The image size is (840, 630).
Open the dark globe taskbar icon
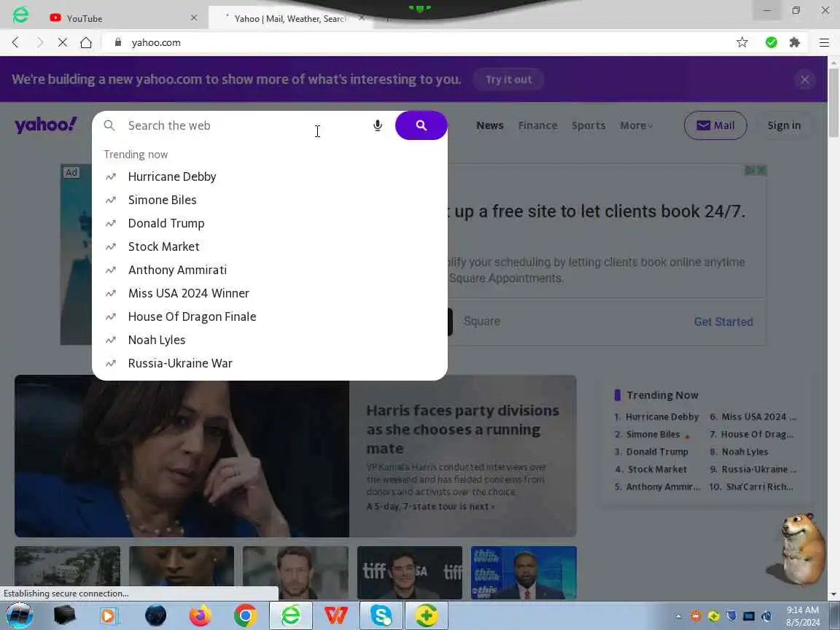[155, 615]
